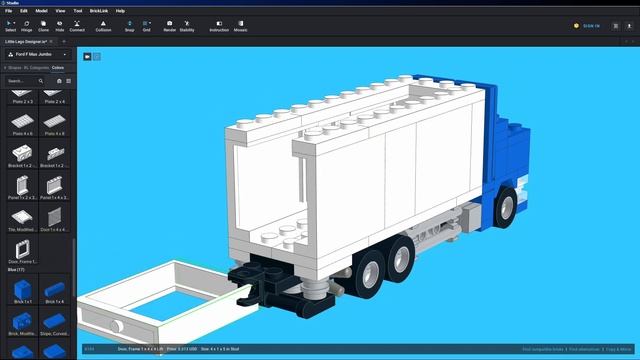Click the yellow coin icon beside Sign In
640x360 pixels.
(x=576, y=26)
